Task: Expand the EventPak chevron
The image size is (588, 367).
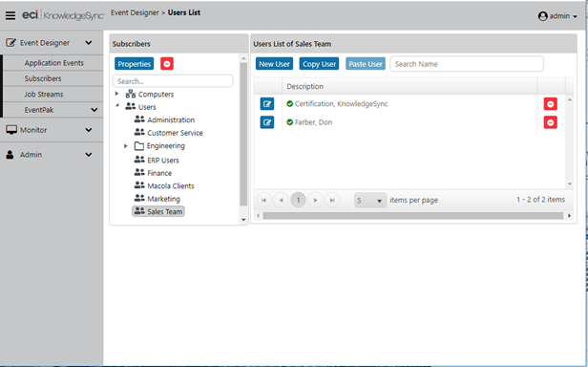Action: coord(94,110)
